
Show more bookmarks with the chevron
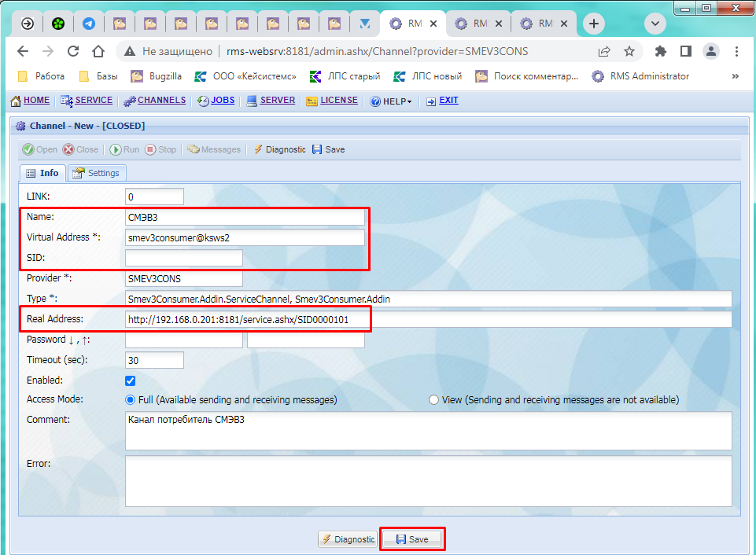point(736,76)
